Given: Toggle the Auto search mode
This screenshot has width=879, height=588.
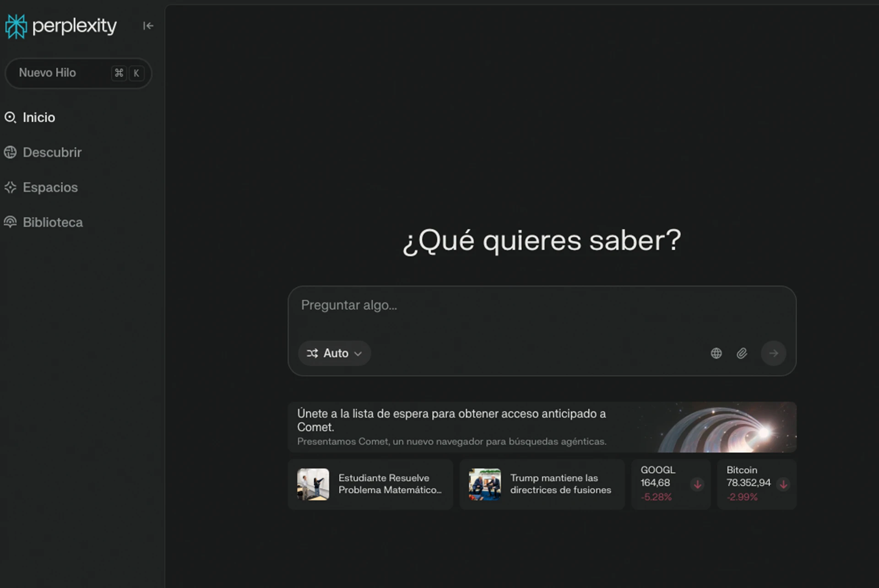Looking at the screenshot, I should (334, 353).
